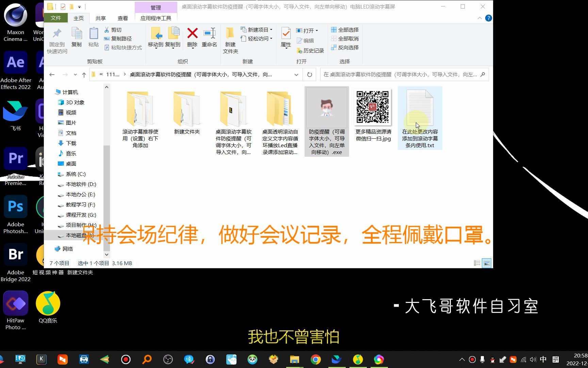Select 防疫提醒 .exe file
588x368 pixels.
pos(327,122)
